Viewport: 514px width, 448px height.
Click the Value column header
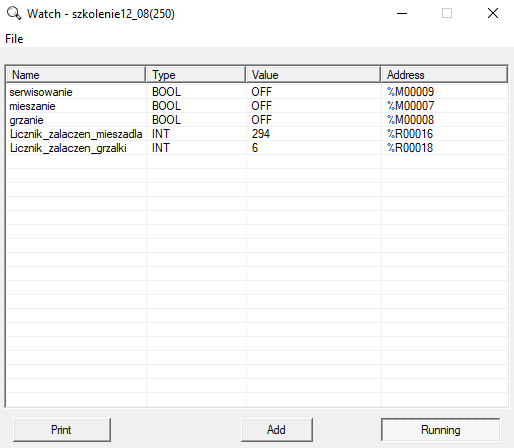(313, 74)
